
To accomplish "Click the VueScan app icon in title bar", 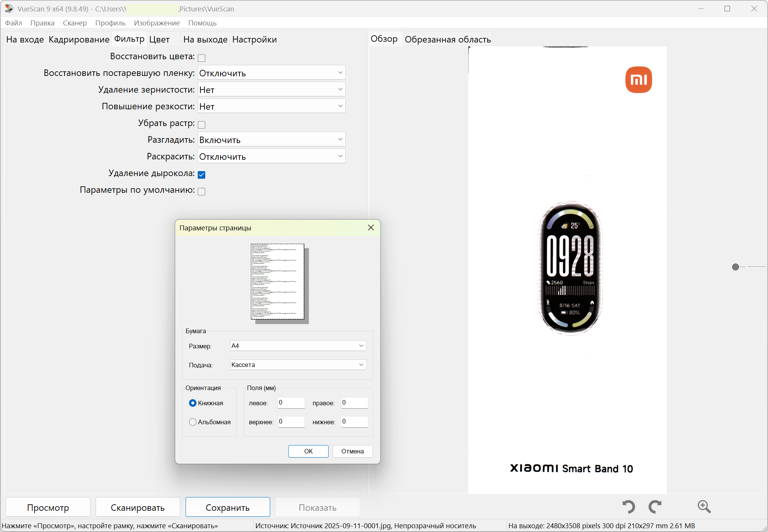I will [x=9, y=8].
